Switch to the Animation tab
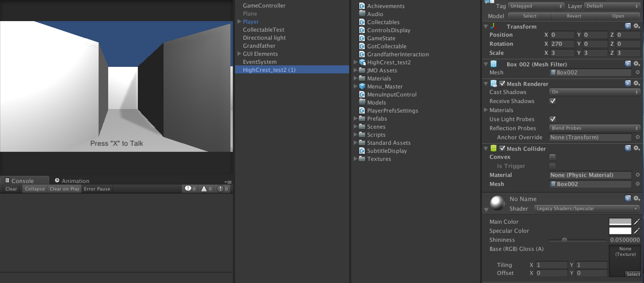The image size is (644, 283). (72, 181)
